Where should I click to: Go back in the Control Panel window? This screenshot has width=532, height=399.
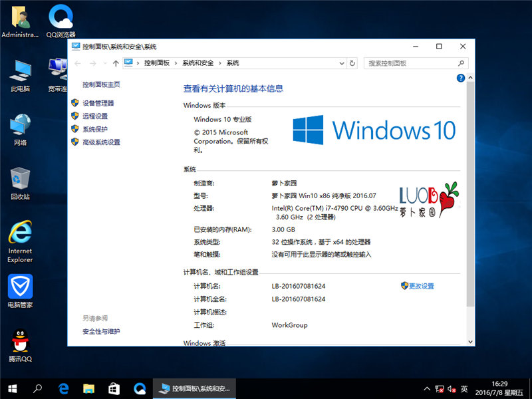(78, 63)
